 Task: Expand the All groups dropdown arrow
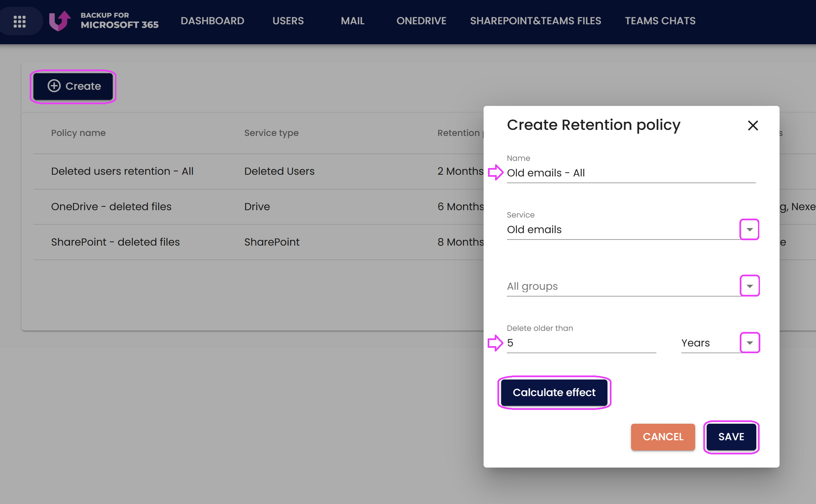click(750, 286)
